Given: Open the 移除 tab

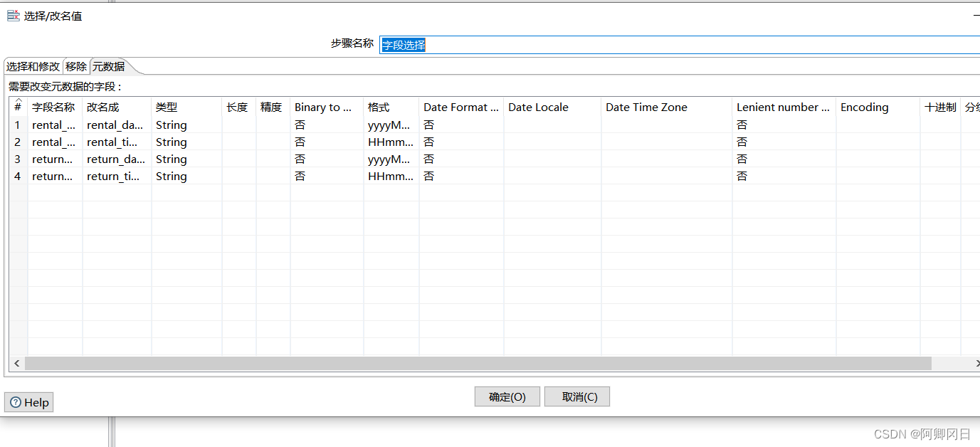Looking at the screenshot, I should tap(76, 66).
